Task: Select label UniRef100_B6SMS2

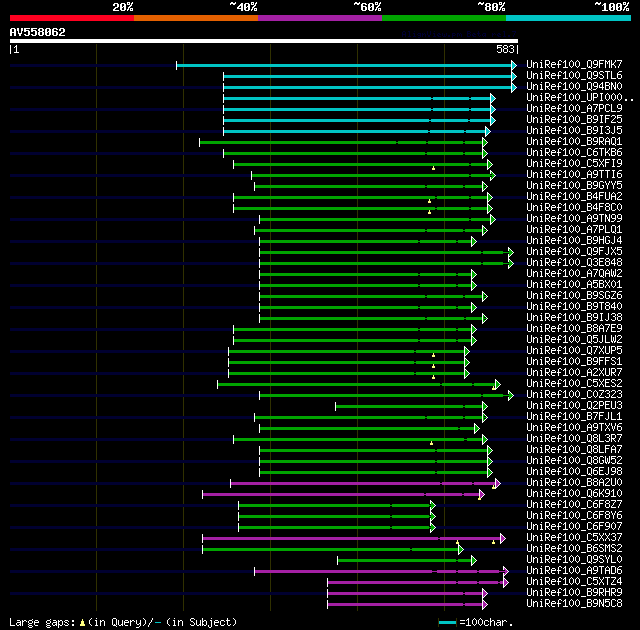Action: click(574, 549)
